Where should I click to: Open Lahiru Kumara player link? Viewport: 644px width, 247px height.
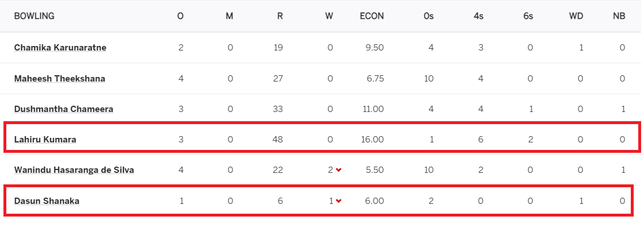45,140
